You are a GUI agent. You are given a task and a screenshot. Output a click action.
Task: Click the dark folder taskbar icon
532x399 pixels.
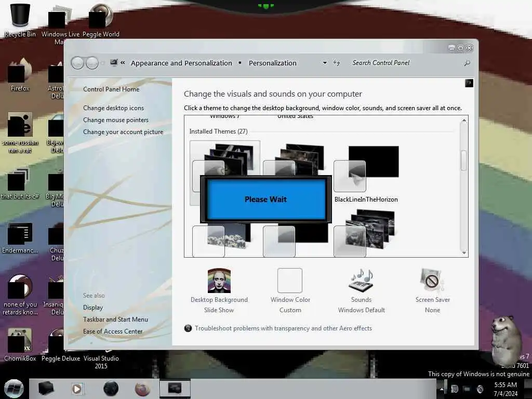[x=46, y=389]
